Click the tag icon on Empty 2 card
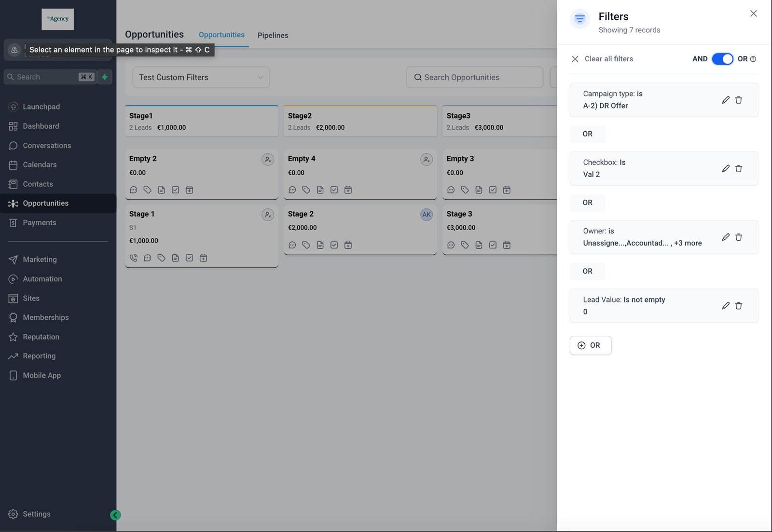772x532 pixels. click(148, 190)
